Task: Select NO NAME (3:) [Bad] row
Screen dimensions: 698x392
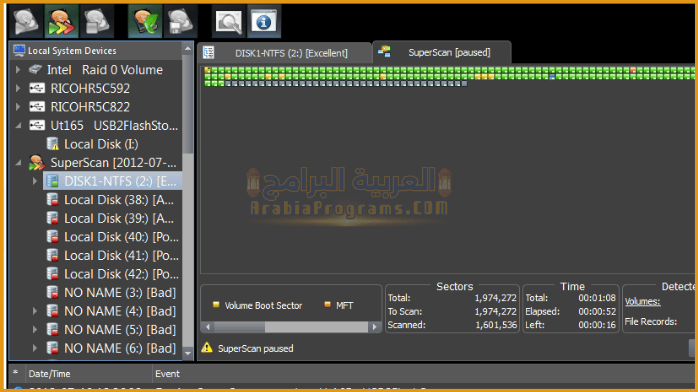Action: [113, 292]
